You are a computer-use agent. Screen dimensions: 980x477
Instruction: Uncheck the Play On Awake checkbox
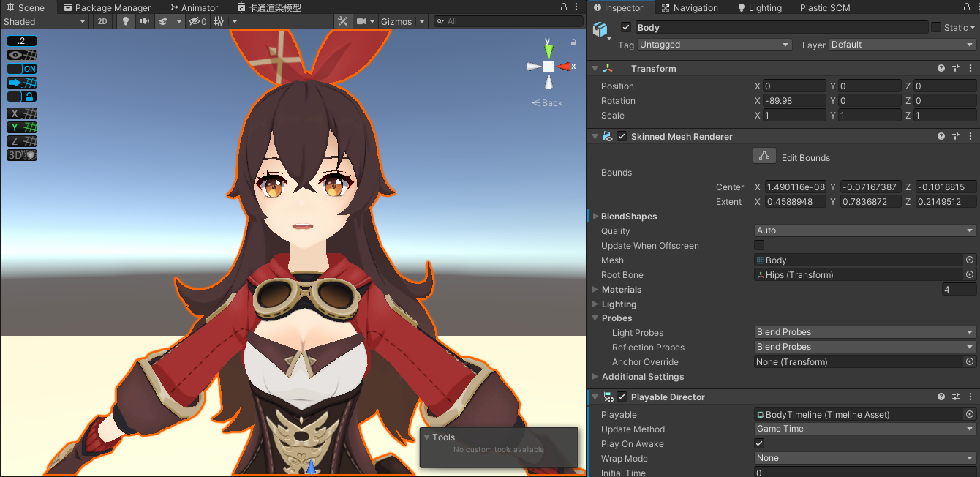759,443
